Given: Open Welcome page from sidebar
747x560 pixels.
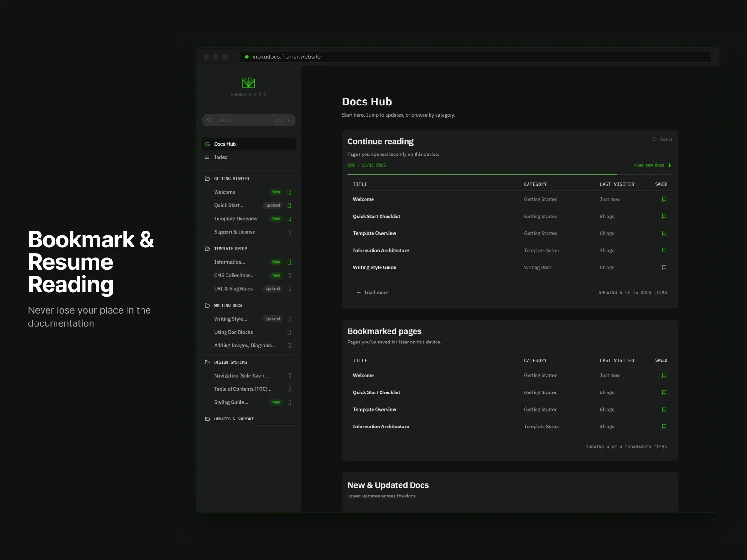Looking at the screenshot, I should pyautogui.click(x=225, y=192).
